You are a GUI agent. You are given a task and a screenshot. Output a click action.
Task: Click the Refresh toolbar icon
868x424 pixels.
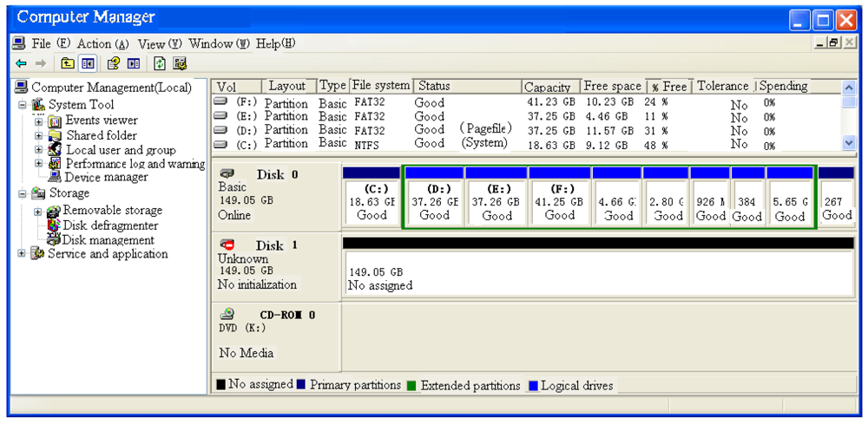coord(160,63)
